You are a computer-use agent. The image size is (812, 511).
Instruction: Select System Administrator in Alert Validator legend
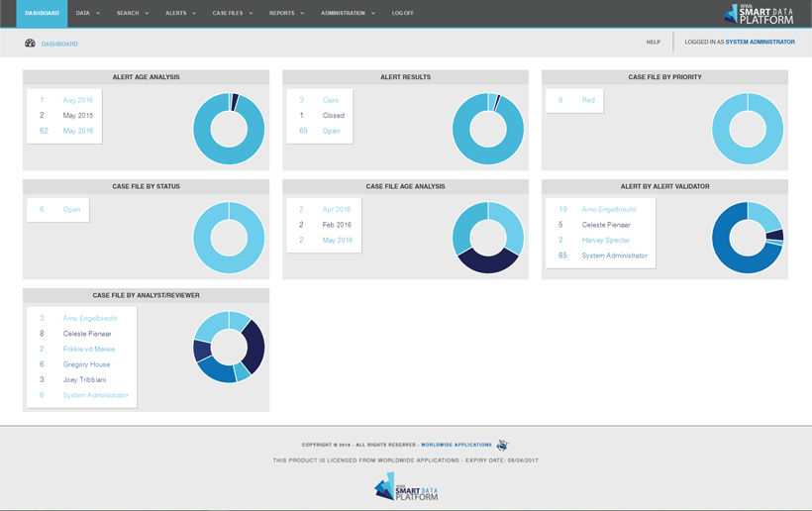614,255
